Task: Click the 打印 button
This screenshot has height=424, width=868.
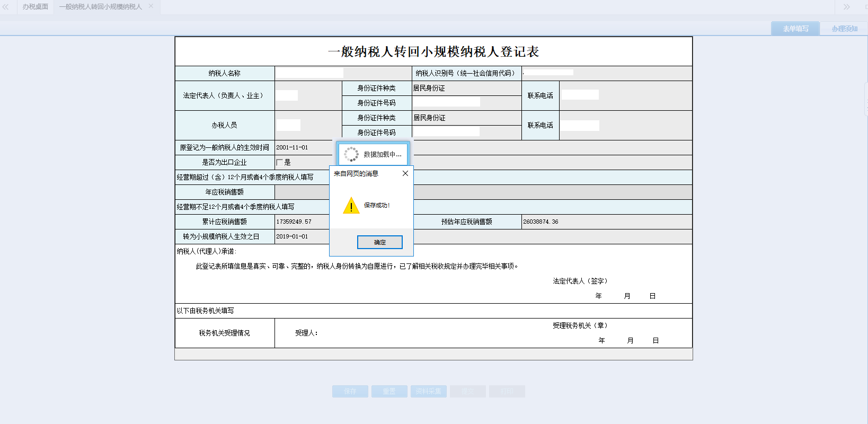Action: 507,391
